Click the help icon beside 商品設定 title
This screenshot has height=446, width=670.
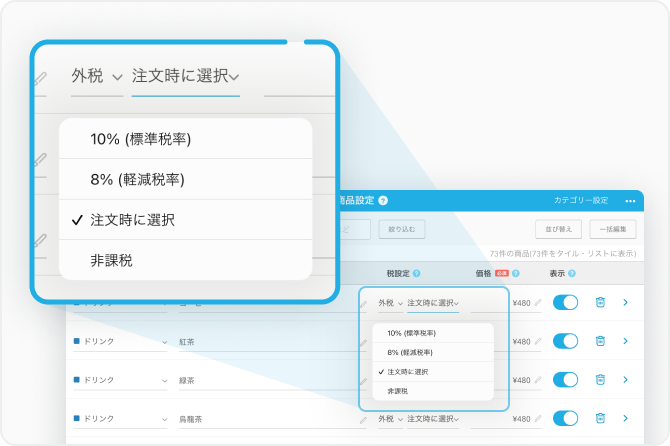pyautogui.click(x=383, y=201)
